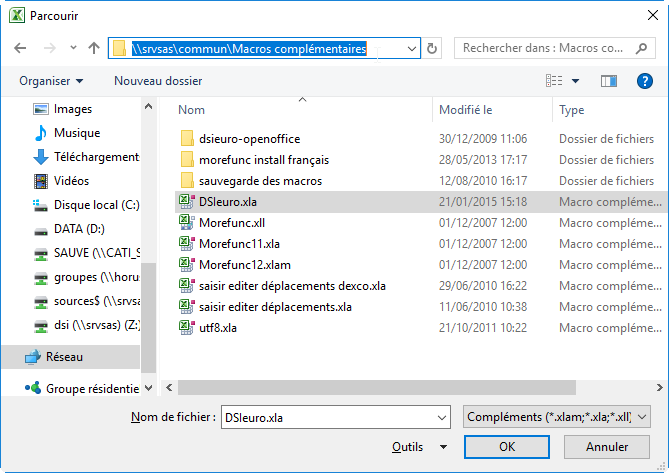
Task: Click the back navigation arrow
Action: tap(21, 48)
